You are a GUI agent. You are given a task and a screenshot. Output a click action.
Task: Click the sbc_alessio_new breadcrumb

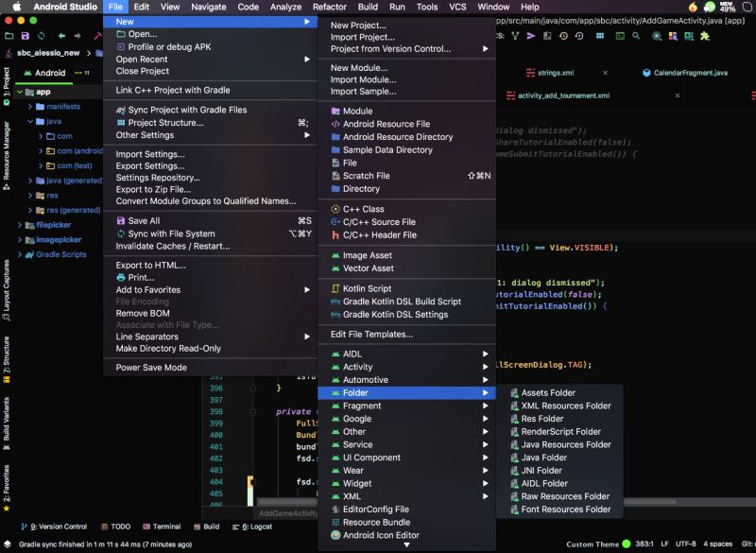click(48, 53)
